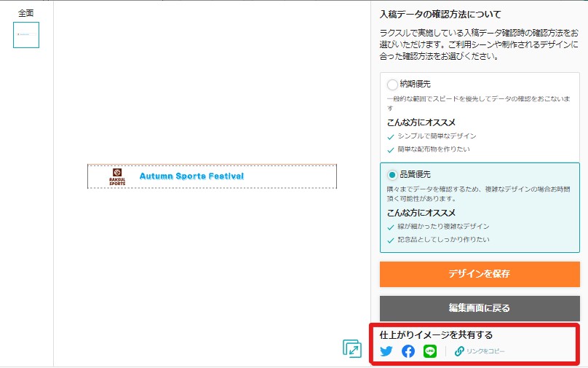The width and height of the screenshot is (588, 368).
Task: Copy link with リンクをコピー
Action: point(485,351)
